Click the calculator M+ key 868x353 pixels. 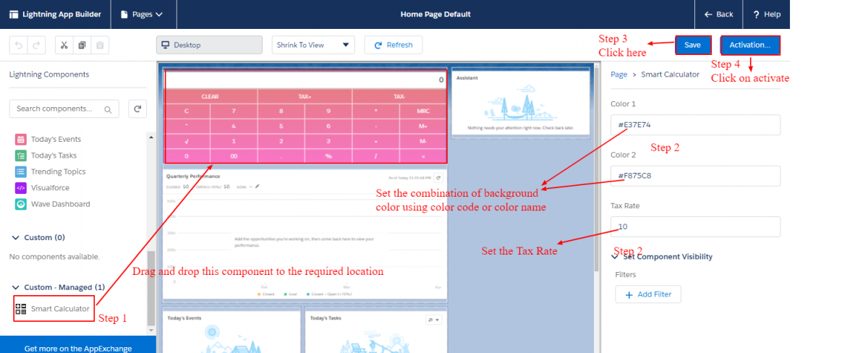pos(424,126)
